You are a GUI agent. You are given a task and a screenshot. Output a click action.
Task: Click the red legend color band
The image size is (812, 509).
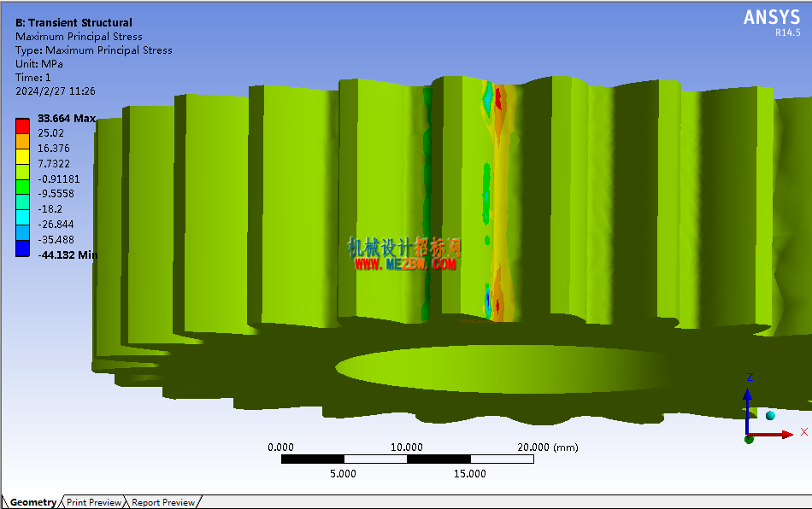22,126
